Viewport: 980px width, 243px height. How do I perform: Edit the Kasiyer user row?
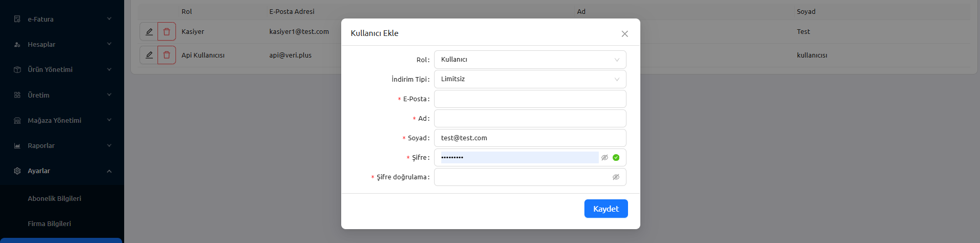pos(149,32)
